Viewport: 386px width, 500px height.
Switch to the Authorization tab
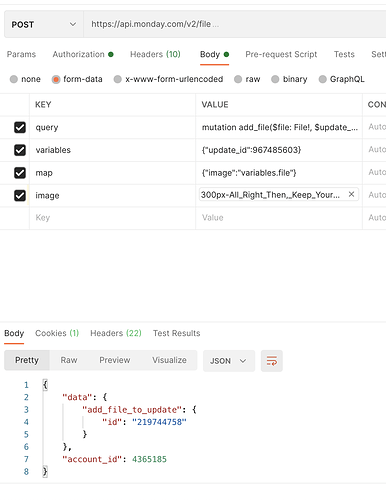coord(83,54)
